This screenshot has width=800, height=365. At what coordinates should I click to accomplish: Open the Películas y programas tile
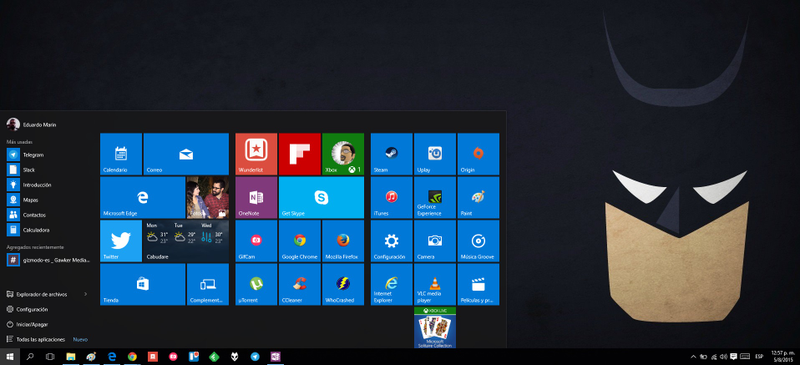click(479, 284)
